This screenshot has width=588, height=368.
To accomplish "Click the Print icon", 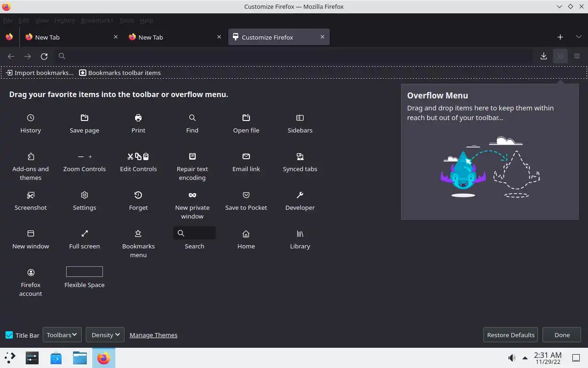I will pyautogui.click(x=138, y=118).
